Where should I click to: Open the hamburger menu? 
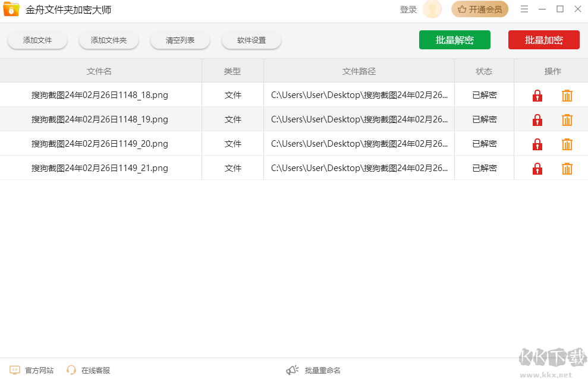[524, 9]
